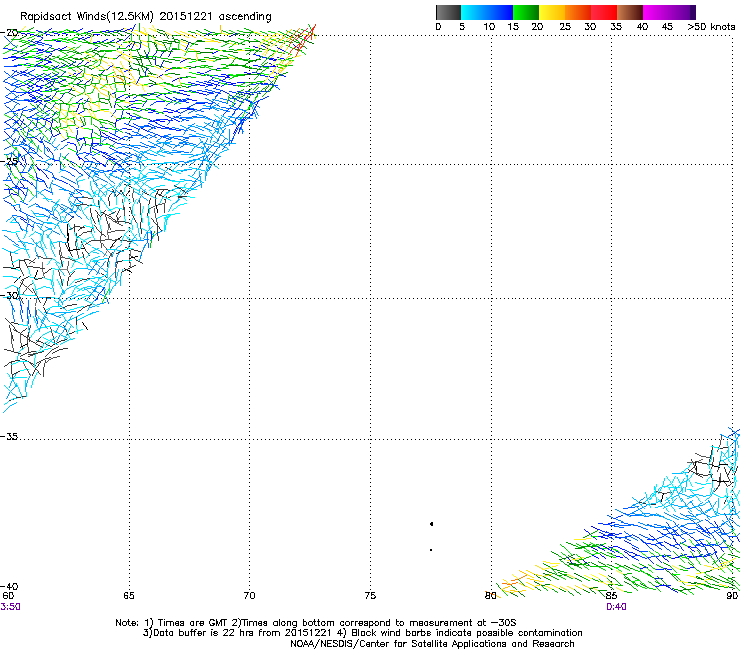Click the '70' longitude axis label
Screen dimensions: 740x650
pyautogui.click(x=249, y=596)
